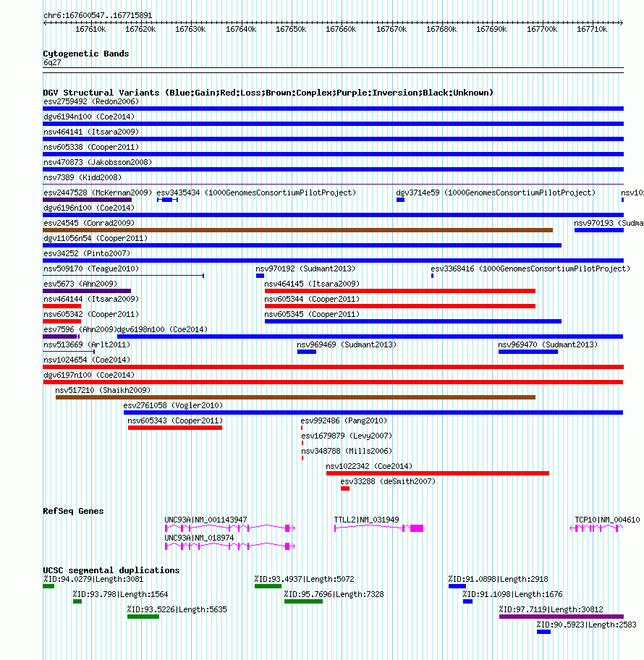The width and height of the screenshot is (644, 660).
Task: Open esv1679879 (Levy2007) variant label
Action: coord(347,436)
